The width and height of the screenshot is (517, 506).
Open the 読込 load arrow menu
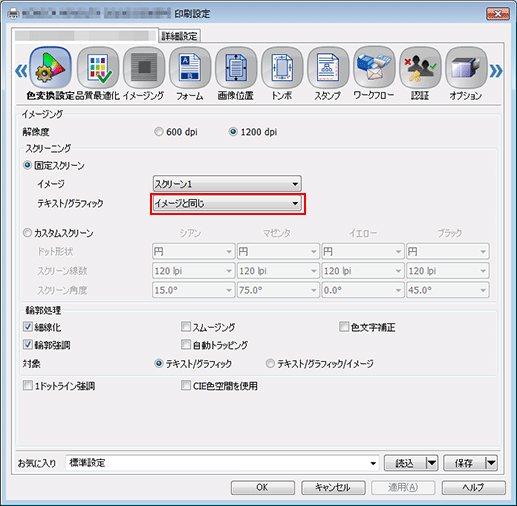click(432, 463)
